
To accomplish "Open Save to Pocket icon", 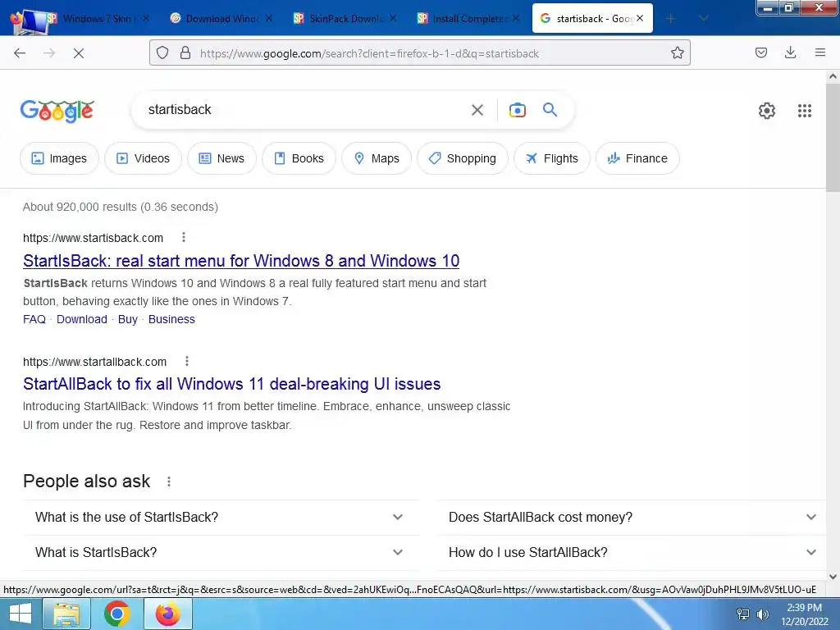I will [761, 52].
